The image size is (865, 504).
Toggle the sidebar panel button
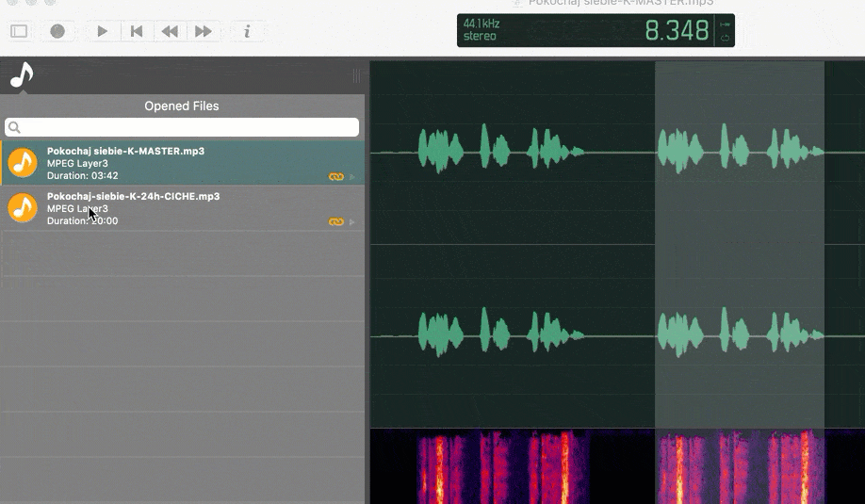[19, 31]
